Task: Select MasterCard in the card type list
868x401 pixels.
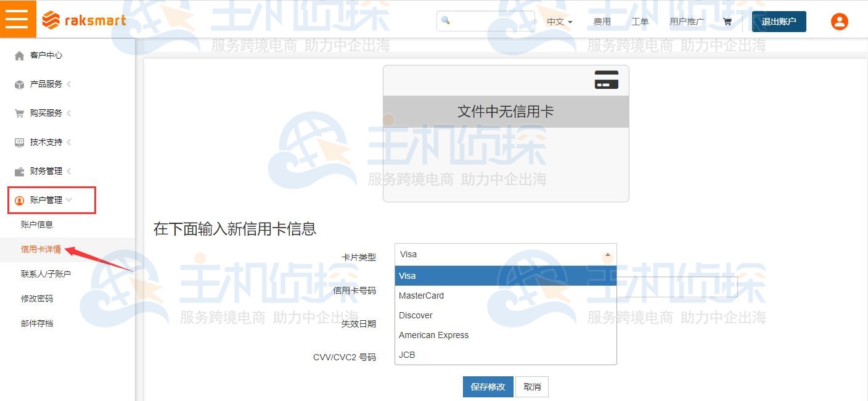Action: pyautogui.click(x=506, y=296)
